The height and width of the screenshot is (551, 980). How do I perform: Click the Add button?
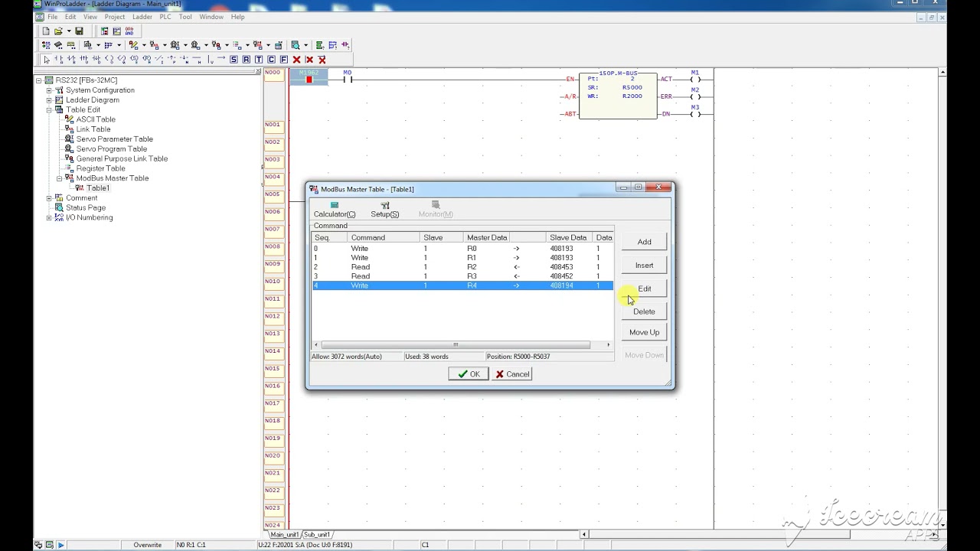645,242
